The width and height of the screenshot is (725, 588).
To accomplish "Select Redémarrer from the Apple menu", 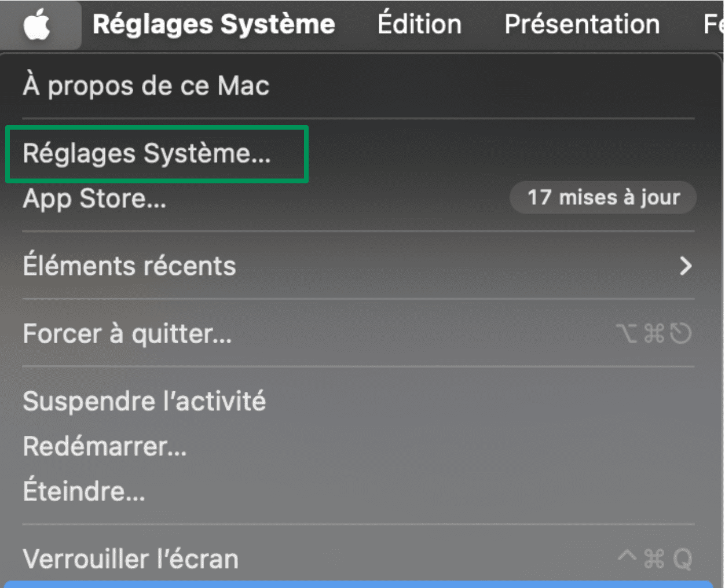I will pyautogui.click(x=104, y=446).
